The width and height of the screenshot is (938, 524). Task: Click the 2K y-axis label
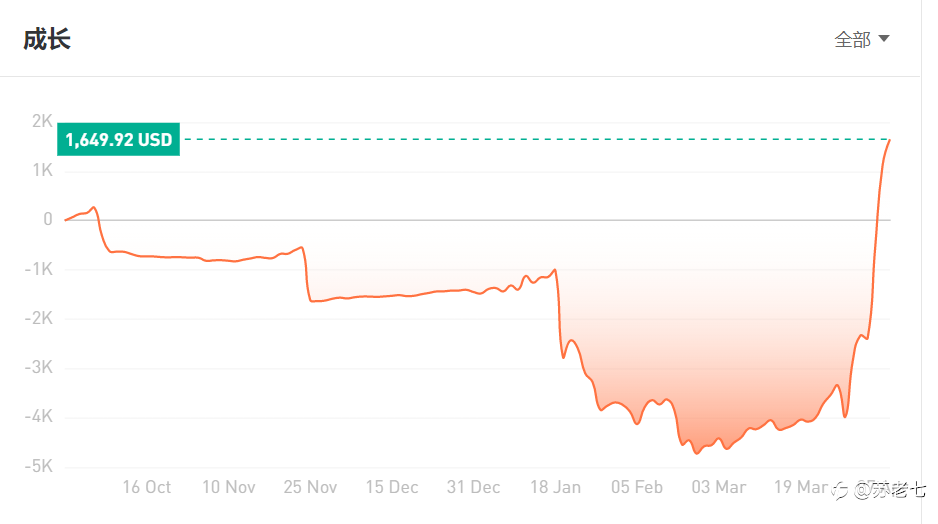[42, 121]
